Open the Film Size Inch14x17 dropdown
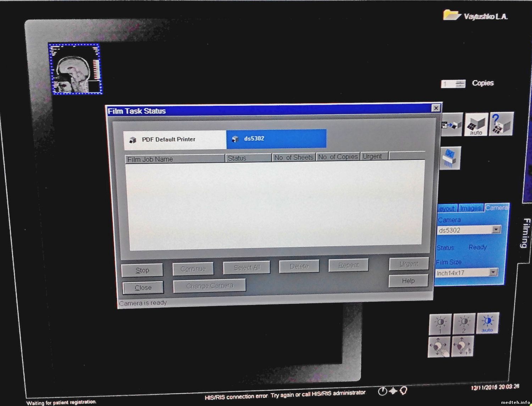 coord(493,272)
